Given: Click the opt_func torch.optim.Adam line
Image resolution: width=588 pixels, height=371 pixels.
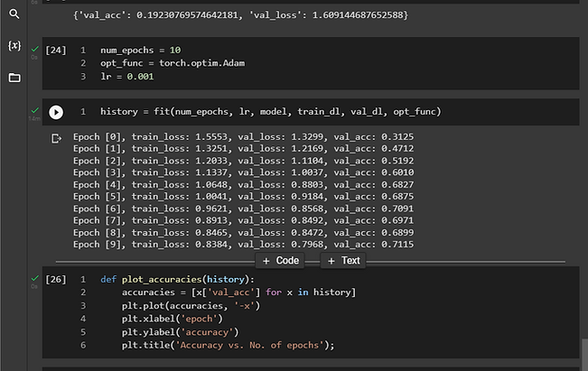Looking at the screenshot, I should tap(173, 63).
